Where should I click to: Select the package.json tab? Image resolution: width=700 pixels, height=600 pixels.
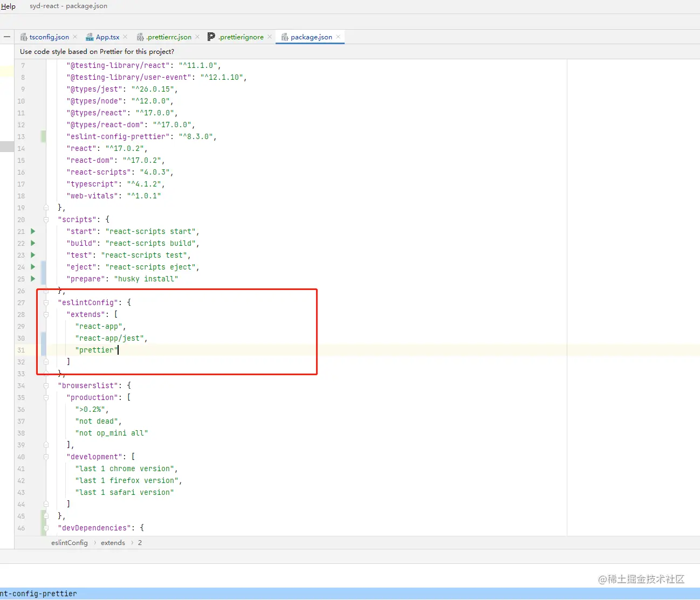click(x=311, y=37)
